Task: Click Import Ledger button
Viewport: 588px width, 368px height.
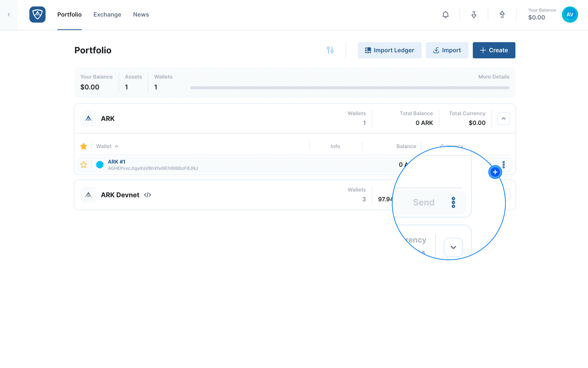Action: [x=390, y=50]
